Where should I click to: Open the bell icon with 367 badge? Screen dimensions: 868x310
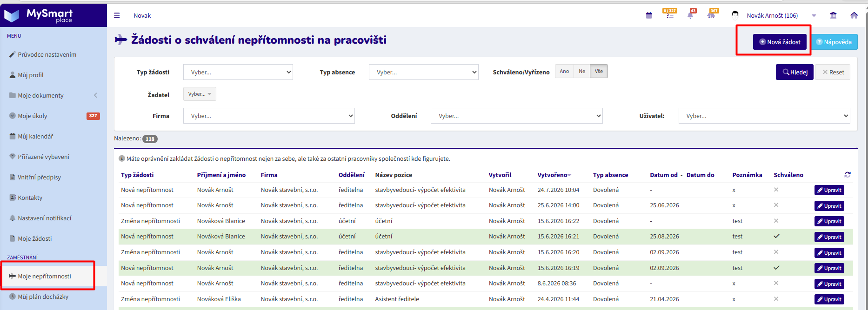(712, 14)
